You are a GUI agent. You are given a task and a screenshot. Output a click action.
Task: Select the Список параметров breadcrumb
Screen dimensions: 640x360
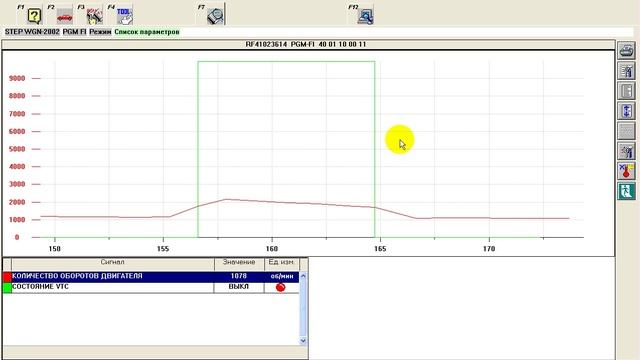point(147,32)
